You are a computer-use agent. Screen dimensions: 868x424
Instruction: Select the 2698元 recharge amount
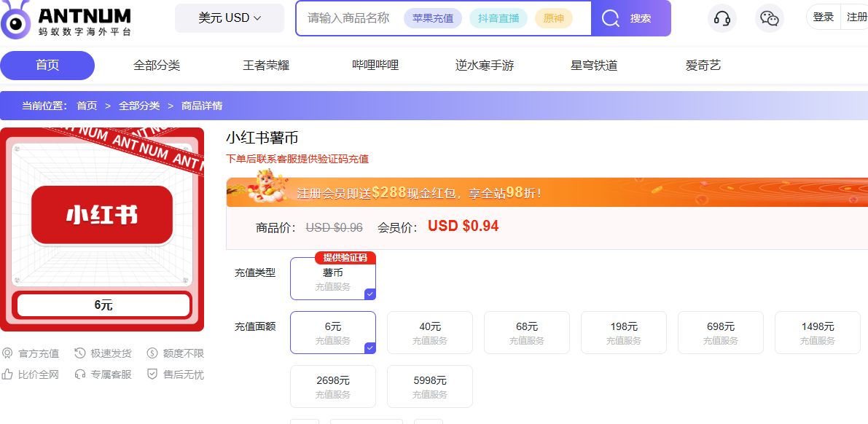tap(333, 386)
